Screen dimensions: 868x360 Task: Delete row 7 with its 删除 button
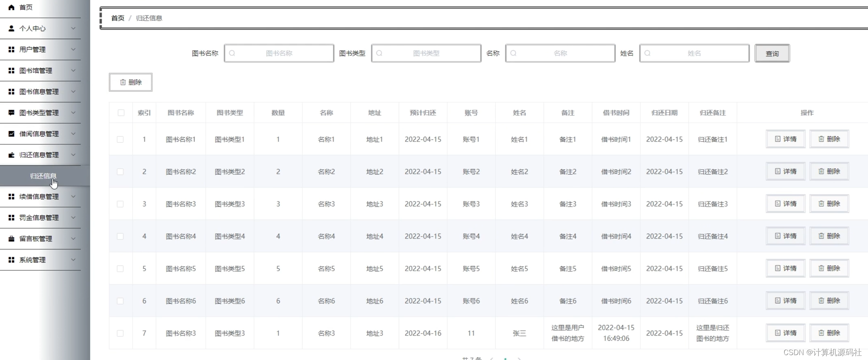(x=829, y=333)
